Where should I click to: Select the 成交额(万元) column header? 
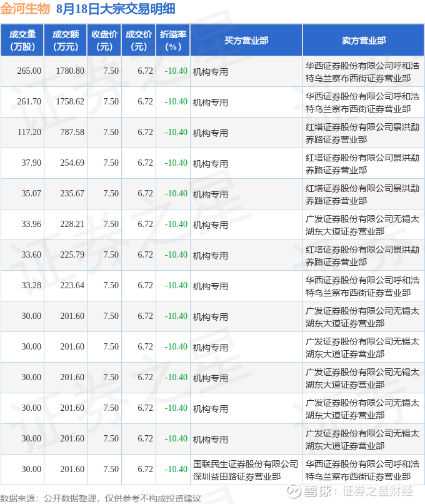[66, 40]
